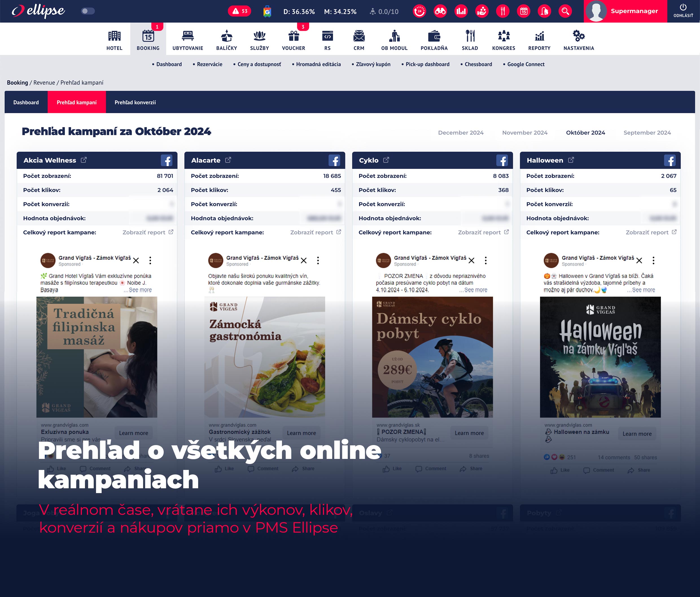Open Halloween external link icon
Viewport: 700px width, 597px height.
tap(571, 160)
